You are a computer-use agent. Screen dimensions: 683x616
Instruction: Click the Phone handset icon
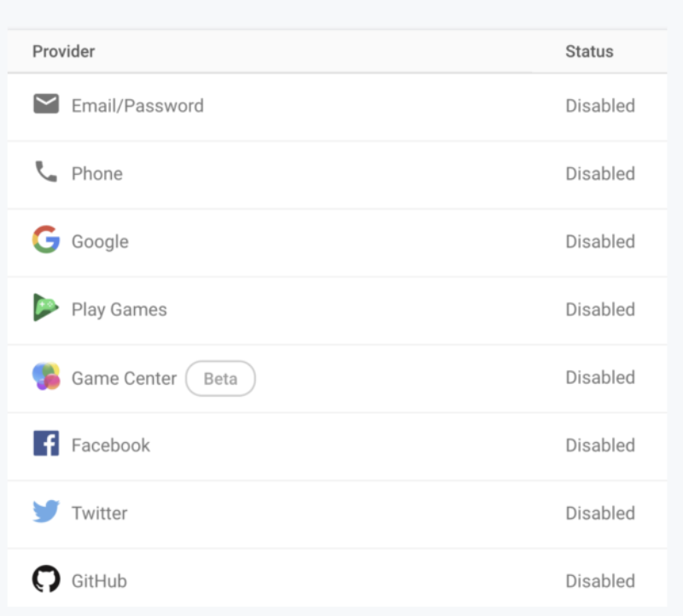[46, 172]
